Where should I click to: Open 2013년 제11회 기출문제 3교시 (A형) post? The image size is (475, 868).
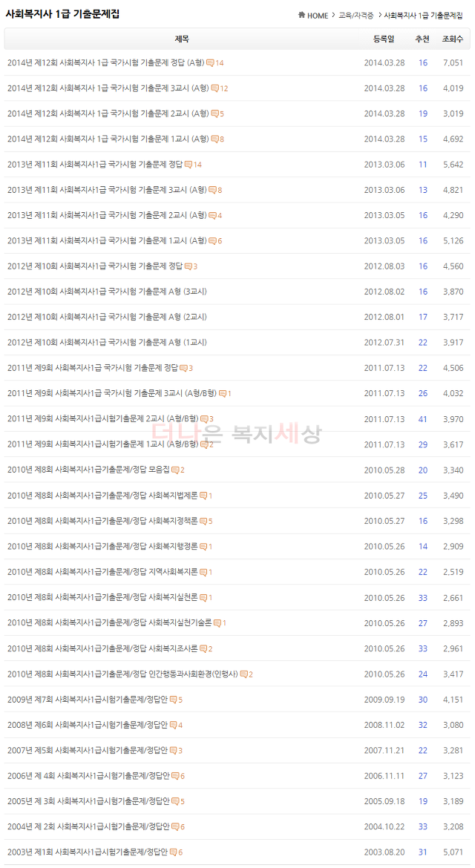107,190
